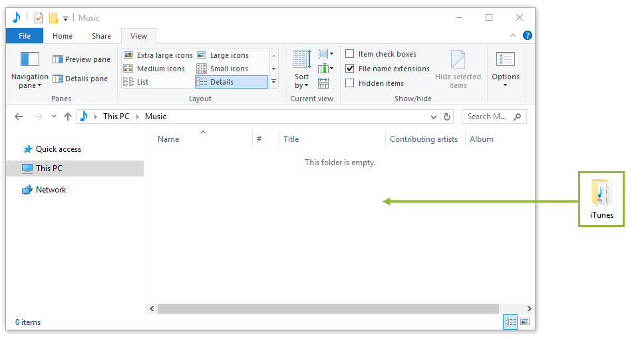Click the Navigation pane icon

tap(29, 60)
